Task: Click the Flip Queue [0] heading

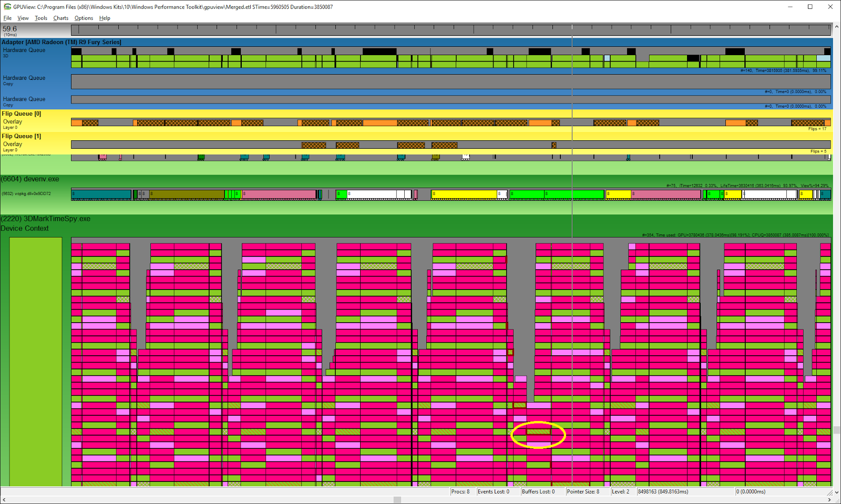Action: (x=22, y=114)
